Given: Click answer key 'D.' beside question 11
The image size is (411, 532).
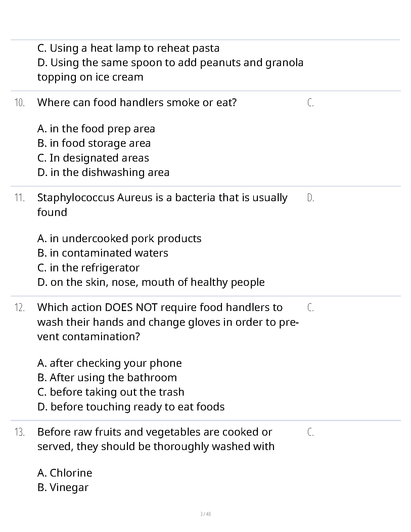Looking at the screenshot, I should pos(311,198).
